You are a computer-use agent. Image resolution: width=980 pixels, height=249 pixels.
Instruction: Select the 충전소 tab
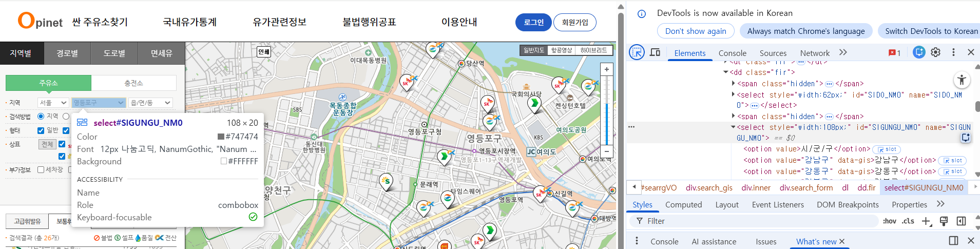[x=133, y=83]
